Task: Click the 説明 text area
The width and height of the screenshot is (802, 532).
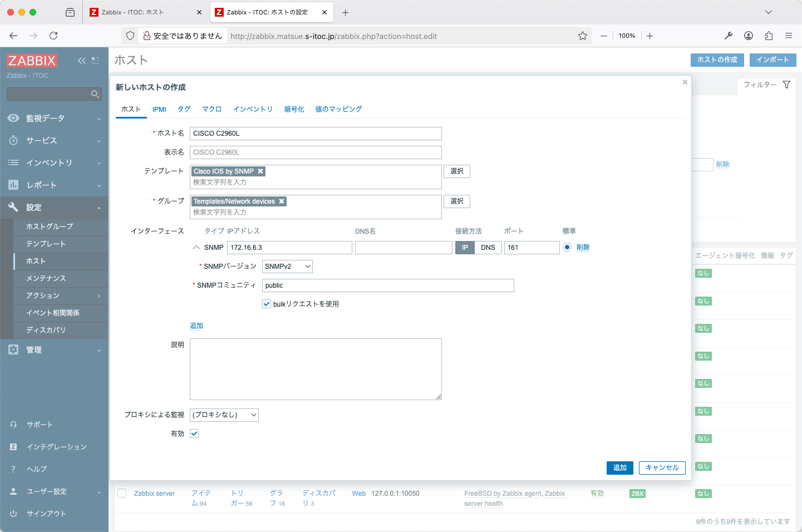Action: click(x=316, y=369)
